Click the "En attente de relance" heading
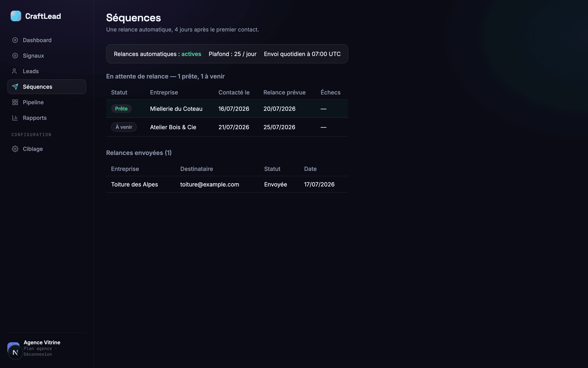The image size is (588, 368). click(165, 76)
